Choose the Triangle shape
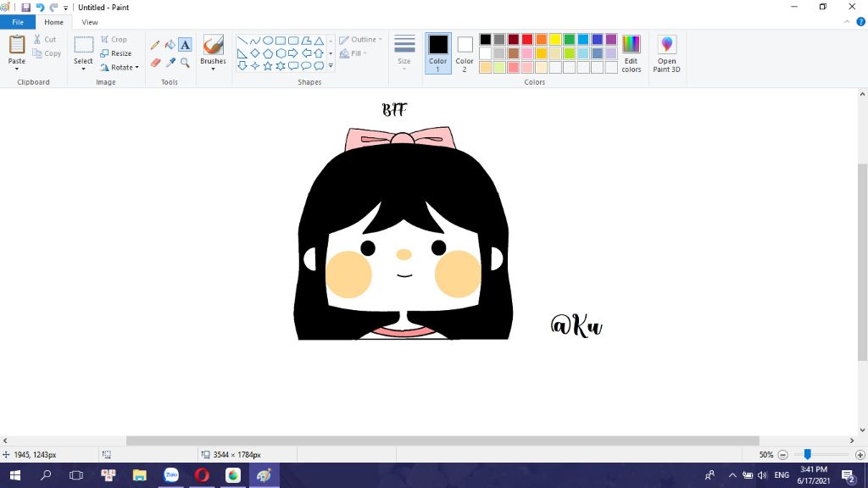Viewport: 868px width, 488px height. pos(319,41)
